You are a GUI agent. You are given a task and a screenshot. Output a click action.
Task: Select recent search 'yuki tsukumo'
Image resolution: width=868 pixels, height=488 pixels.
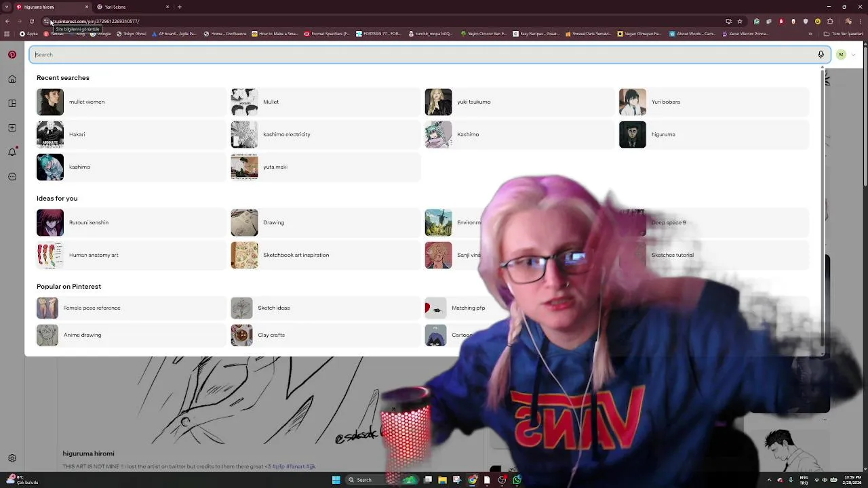(x=519, y=102)
